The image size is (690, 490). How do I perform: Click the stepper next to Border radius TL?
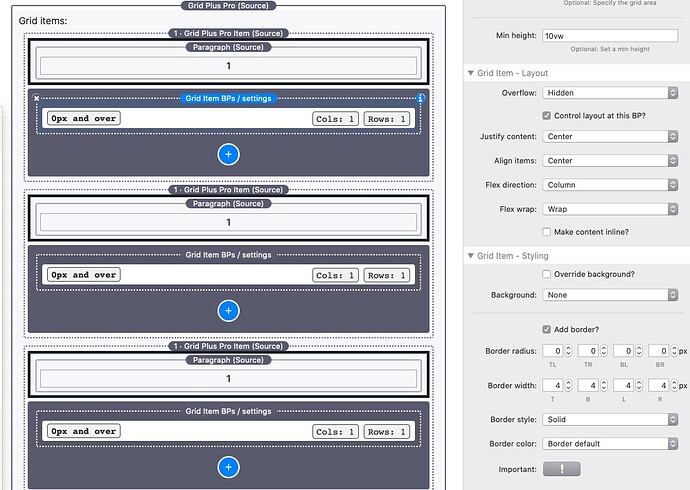[x=568, y=351]
